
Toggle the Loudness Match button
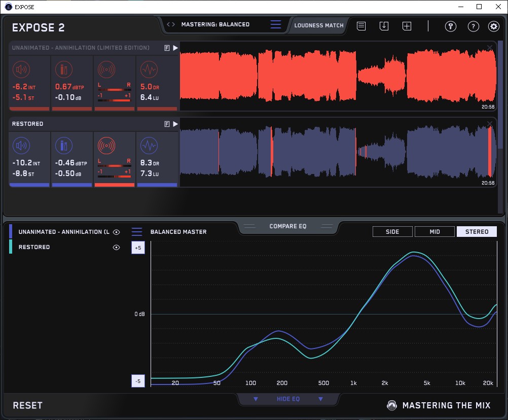click(319, 25)
